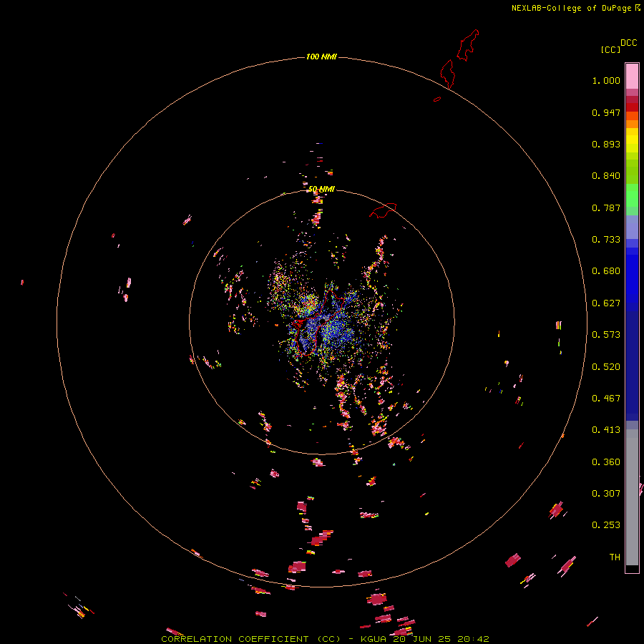This screenshot has width=644, height=644.
Task: Pick the red swatch on color bar
Action: click(632, 107)
